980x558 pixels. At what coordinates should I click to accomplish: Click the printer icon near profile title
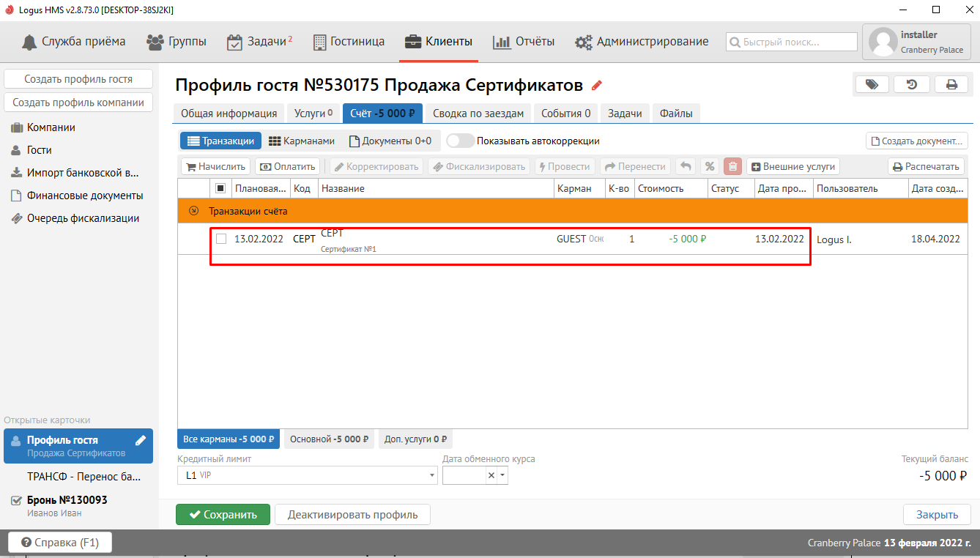tap(951, 84)
